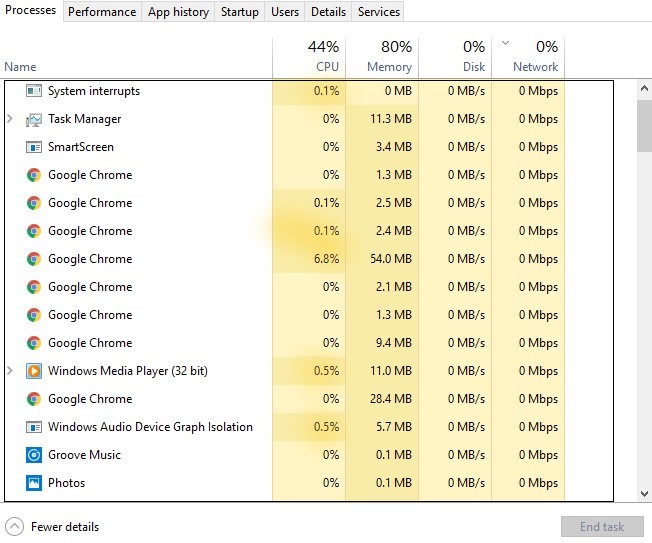The width and height of the screenshot is (652, 543).
Task: Click the Fewer details circle arrow icon
Action: point(15,527)
